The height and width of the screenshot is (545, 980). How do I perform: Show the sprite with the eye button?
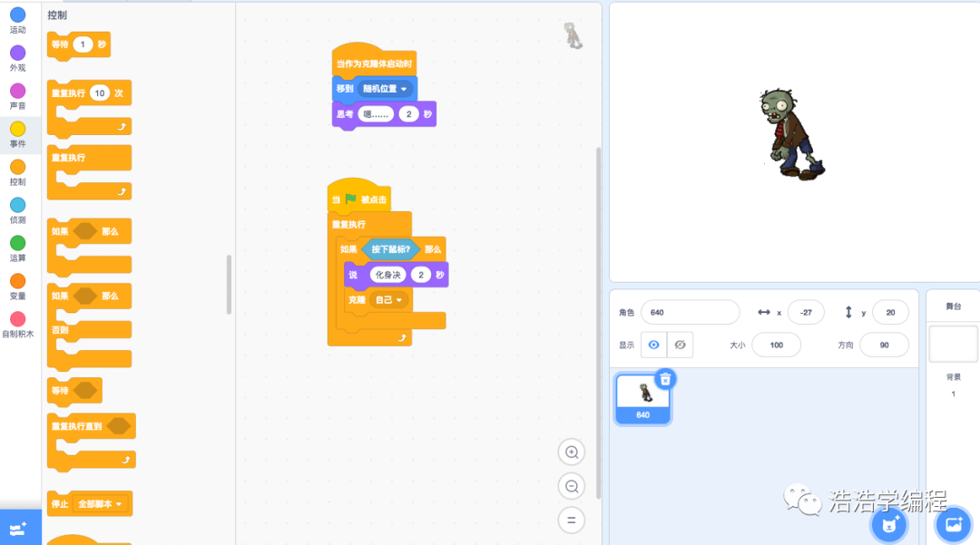653,345
